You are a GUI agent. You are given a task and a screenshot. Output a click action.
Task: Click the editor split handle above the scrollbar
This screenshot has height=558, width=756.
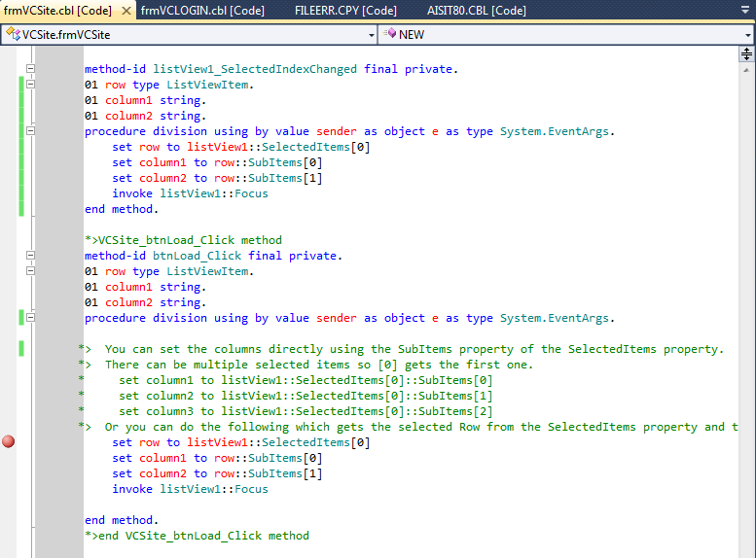point(747,53)
